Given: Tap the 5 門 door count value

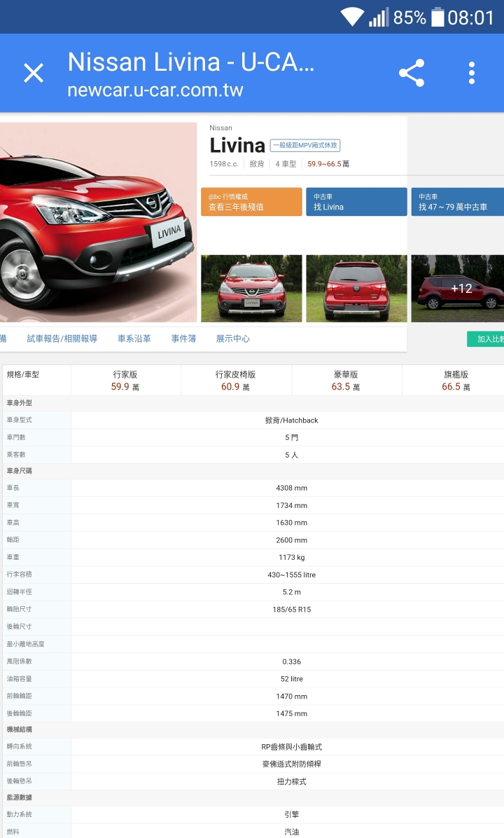Looking at the screenshot, I should point(291,438).
